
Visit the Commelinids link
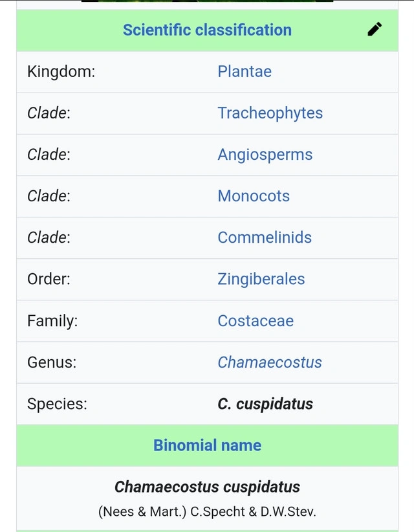[265, 238]
